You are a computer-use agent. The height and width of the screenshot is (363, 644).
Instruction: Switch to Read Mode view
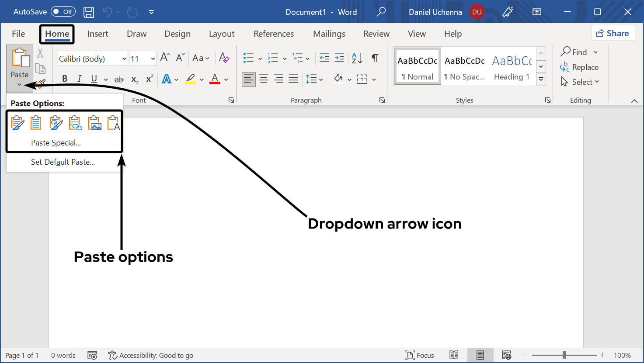(x=454, y=355)
